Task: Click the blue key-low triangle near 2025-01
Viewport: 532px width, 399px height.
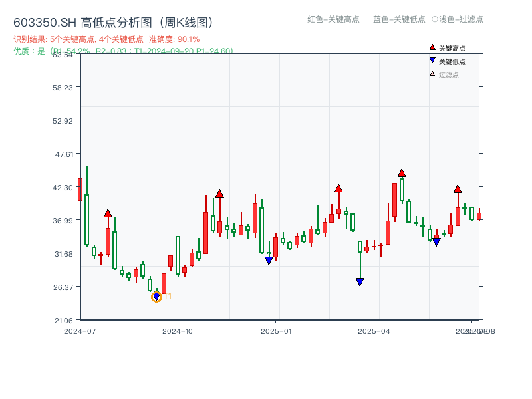Action: click(269, 259)
